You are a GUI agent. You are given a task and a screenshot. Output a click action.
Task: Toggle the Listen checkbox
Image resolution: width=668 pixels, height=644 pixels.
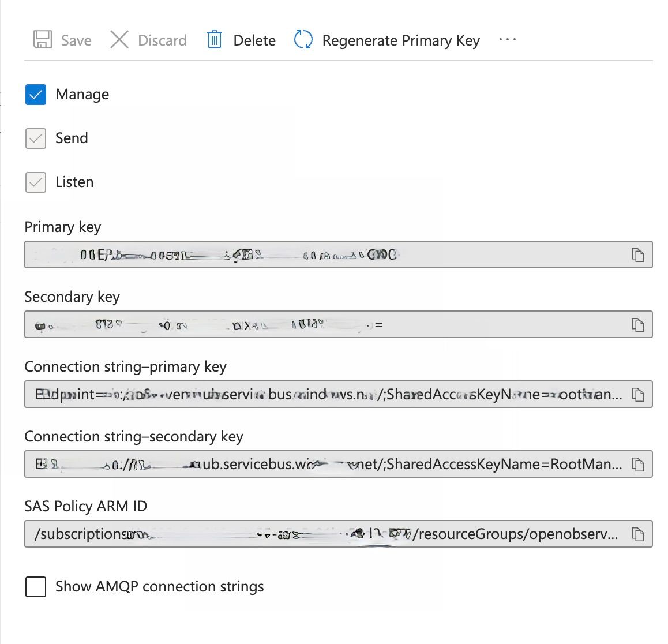pyautogui.click(x=36, y=182)
